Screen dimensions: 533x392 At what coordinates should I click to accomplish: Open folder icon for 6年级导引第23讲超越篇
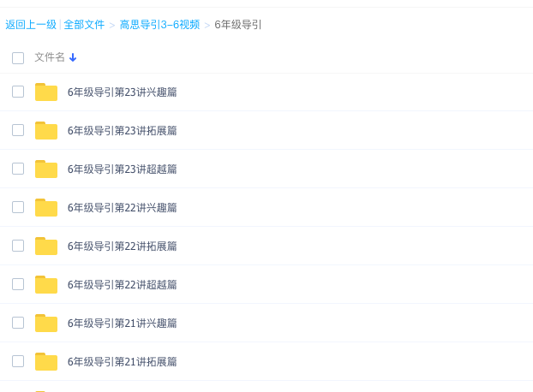pyautogui.click(x=46, y=169)
